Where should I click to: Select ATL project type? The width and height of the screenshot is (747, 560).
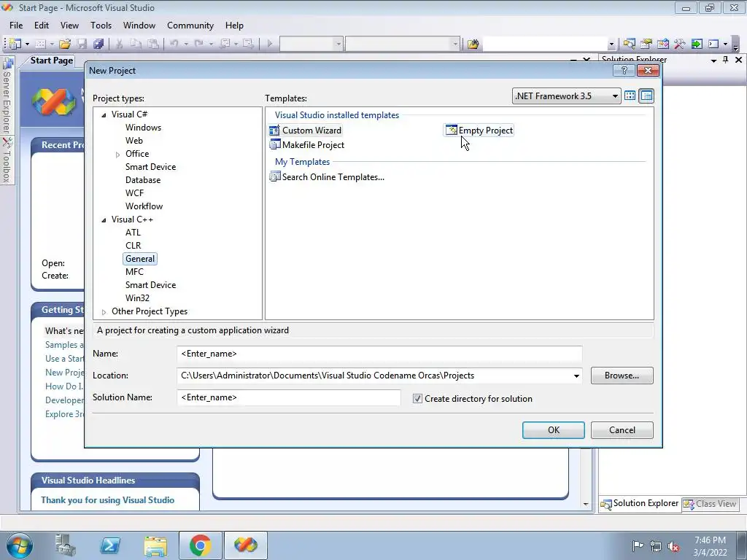pyautogui.click(x=133, y=233)
